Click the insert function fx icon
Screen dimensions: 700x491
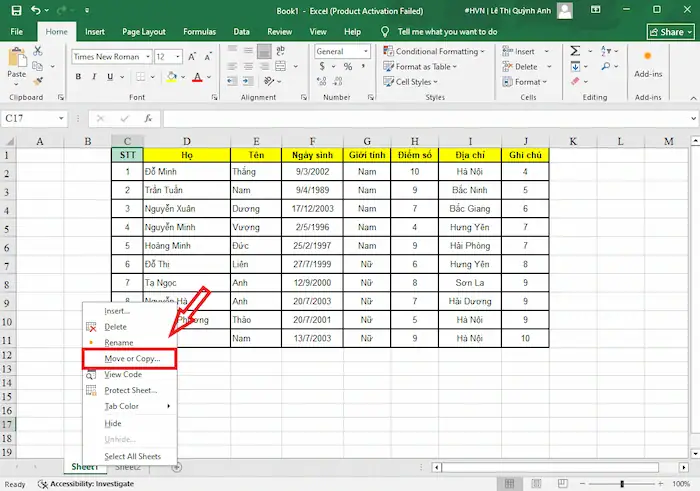(x=142, y=117)
